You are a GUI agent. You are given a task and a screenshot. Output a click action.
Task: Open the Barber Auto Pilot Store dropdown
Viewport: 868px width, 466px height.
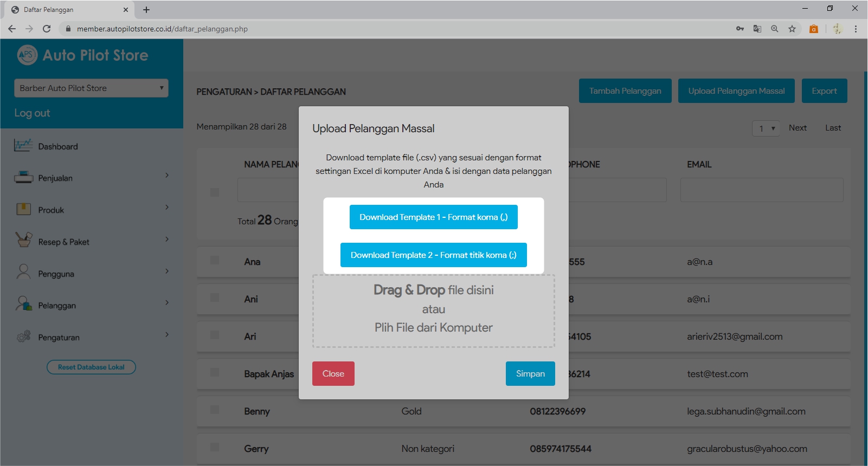[x=91, y=88]
